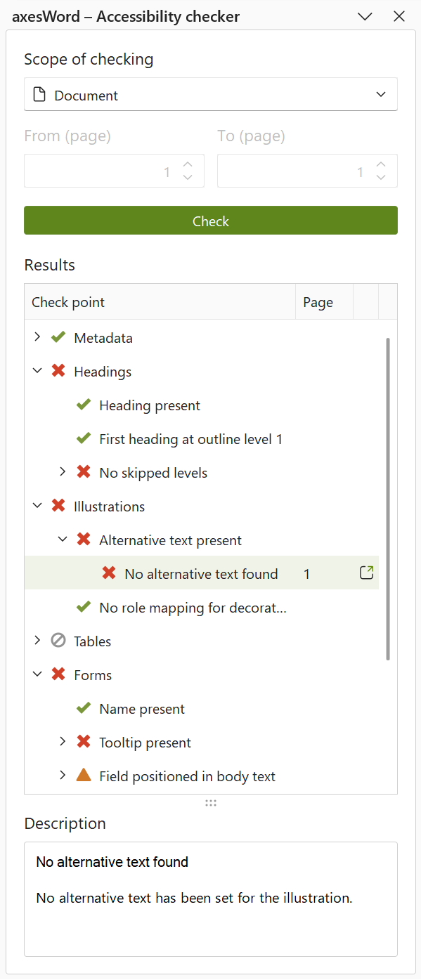The image size is (421, 980).
Task: Click the checkmark beside No role mapping
Action: pyautogui.click(x=84, y=608)
